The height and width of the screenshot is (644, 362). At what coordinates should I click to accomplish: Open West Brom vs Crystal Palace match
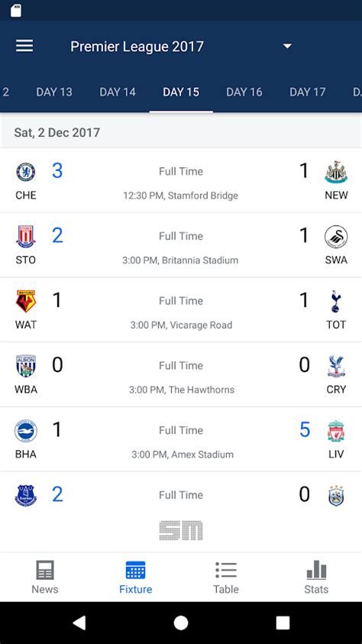click(x=181, y=374)
